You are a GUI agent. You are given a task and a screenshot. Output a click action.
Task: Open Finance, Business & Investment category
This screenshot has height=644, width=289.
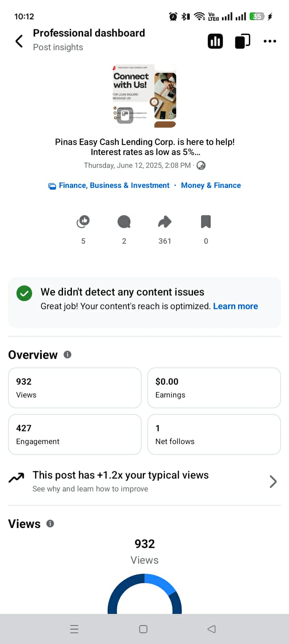114,185
